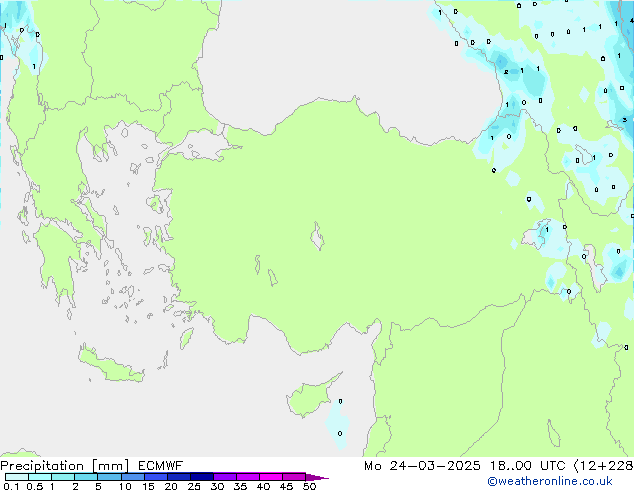Open the weatheronline.co.uk copyright link

tap(550, 481)
